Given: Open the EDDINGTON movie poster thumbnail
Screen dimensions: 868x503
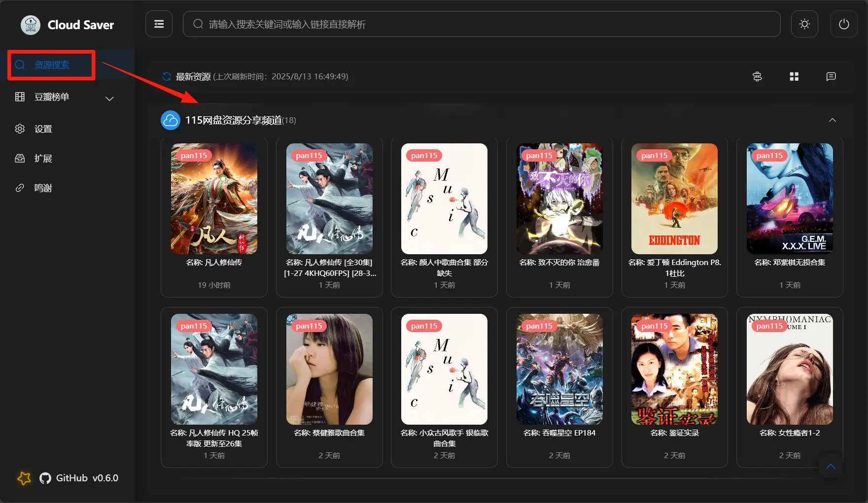Looking at the screenshot, I should (x=674, y=199).
